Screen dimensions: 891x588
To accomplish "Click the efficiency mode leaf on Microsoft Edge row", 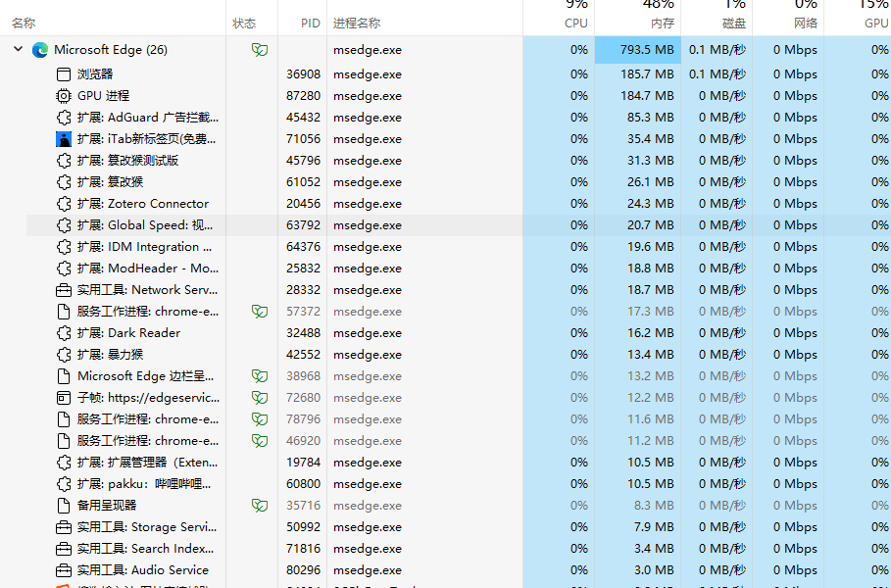I will [x=260, y=50].
